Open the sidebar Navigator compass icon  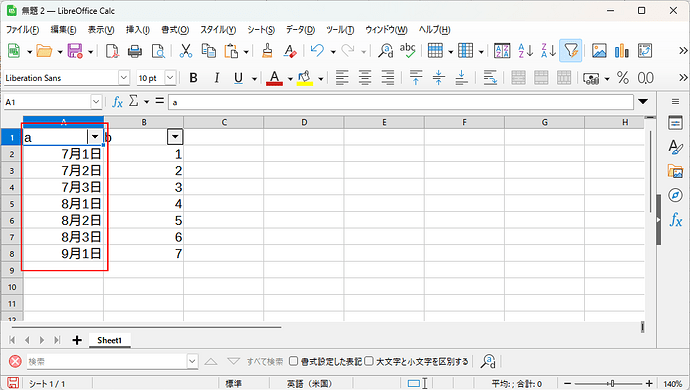[675, 195]
